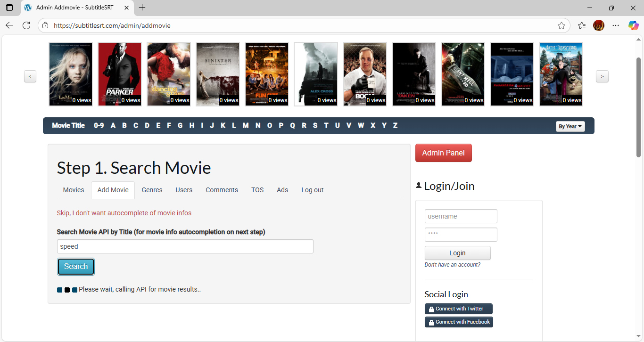Open browser profile avatar
Screen dimensions: 644x342
tap(599, 25)
